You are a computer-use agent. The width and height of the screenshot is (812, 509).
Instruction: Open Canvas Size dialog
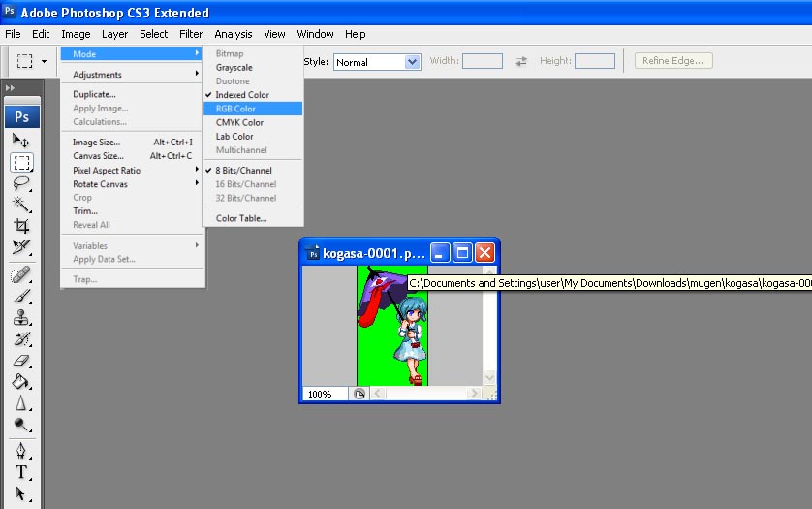(131, 155)
